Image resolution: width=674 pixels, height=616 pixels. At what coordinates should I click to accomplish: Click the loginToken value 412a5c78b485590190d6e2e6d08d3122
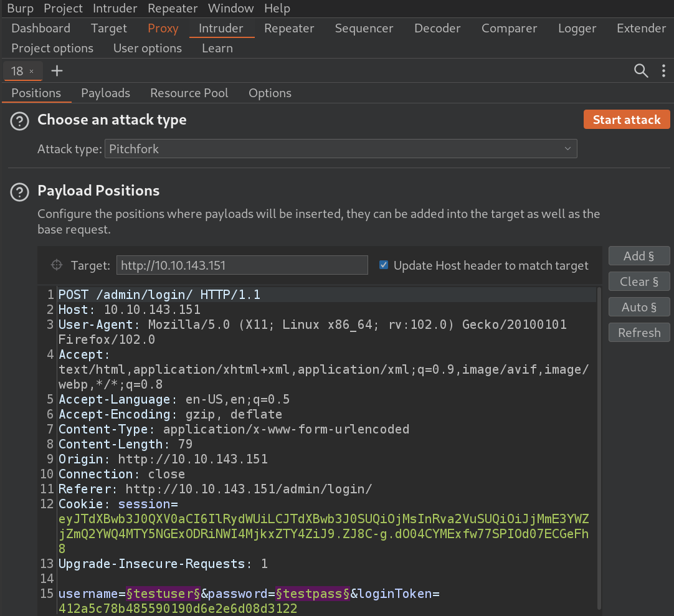click(x=178, y=609)
